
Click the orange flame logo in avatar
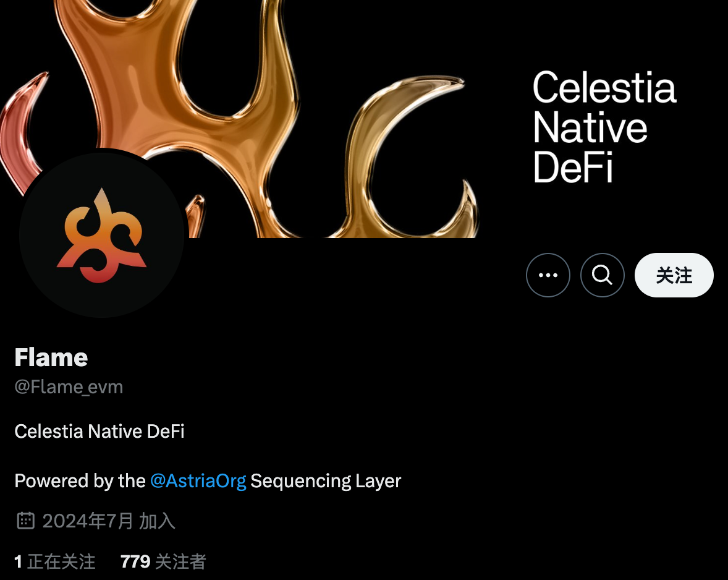click(x=102, y=236)
